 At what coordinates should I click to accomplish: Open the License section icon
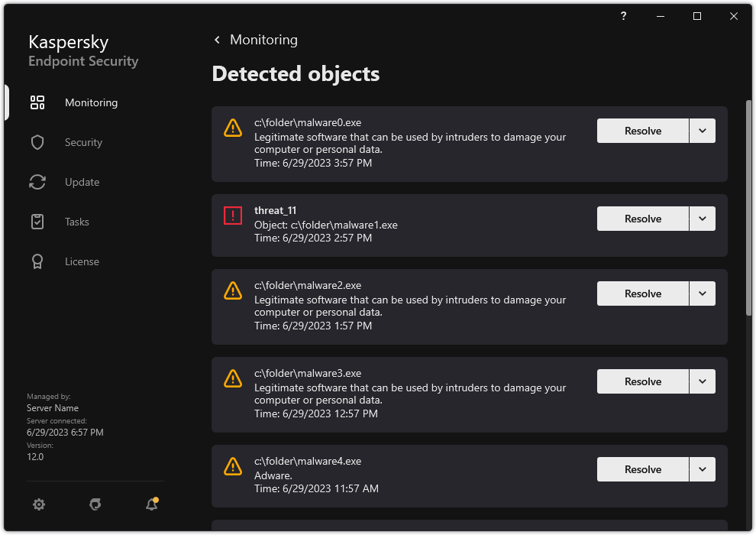point(37,261)
